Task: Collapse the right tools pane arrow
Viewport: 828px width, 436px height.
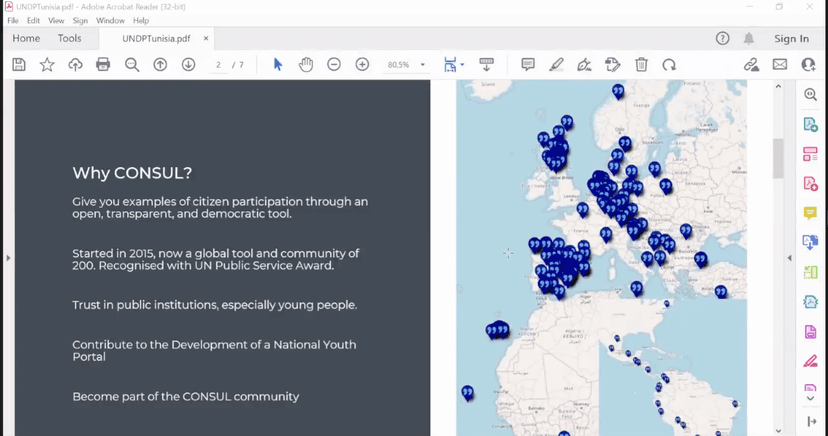Action: tap(789, 258)
